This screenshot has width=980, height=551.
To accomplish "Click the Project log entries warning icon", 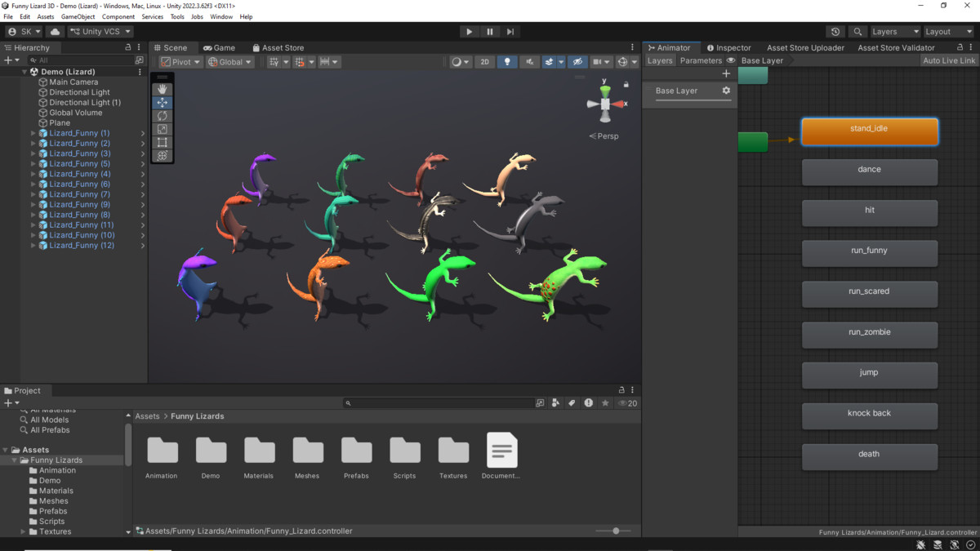I will click(x=588, y=402).
